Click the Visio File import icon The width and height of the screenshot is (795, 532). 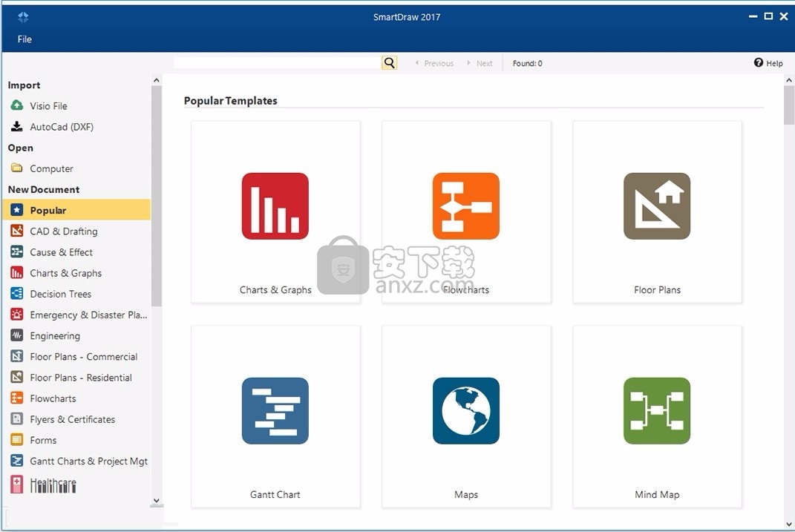click(17, 105)
